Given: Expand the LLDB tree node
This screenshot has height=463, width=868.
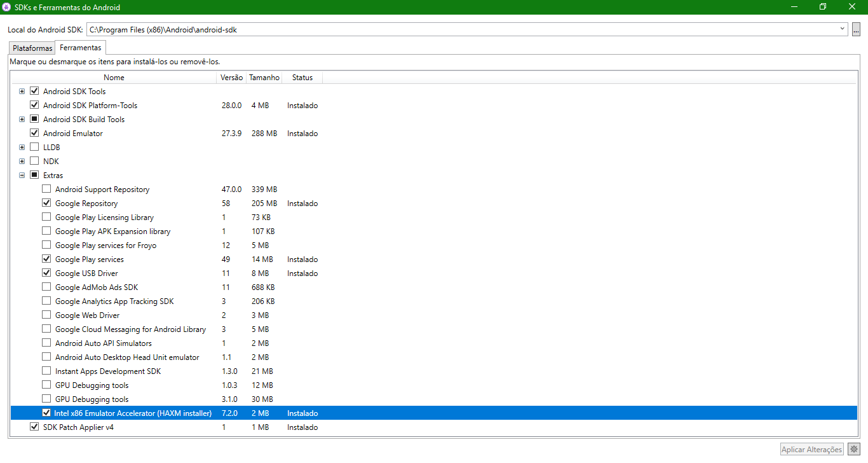Looking at the screenshot, I should click(22, 148).
